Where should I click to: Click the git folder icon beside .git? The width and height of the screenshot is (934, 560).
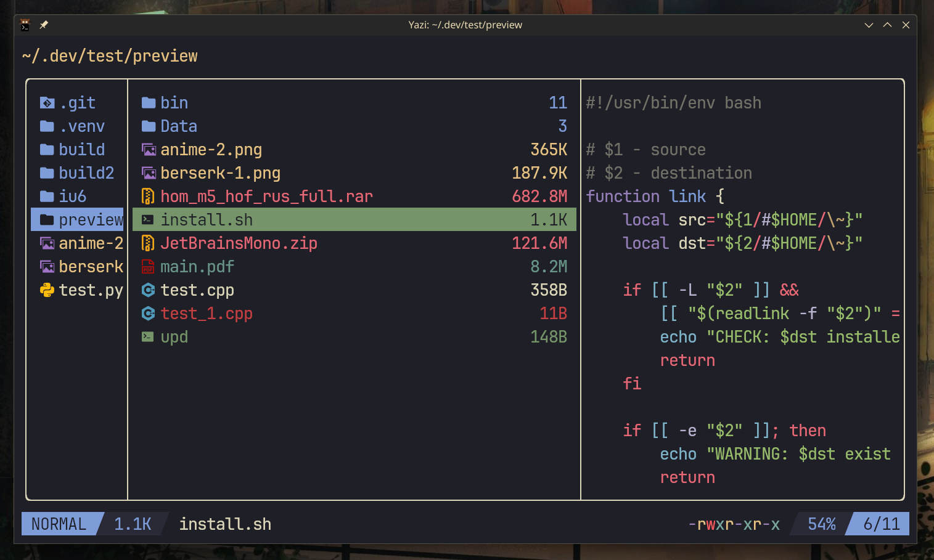pyautogui.click(x=47, y=103)
